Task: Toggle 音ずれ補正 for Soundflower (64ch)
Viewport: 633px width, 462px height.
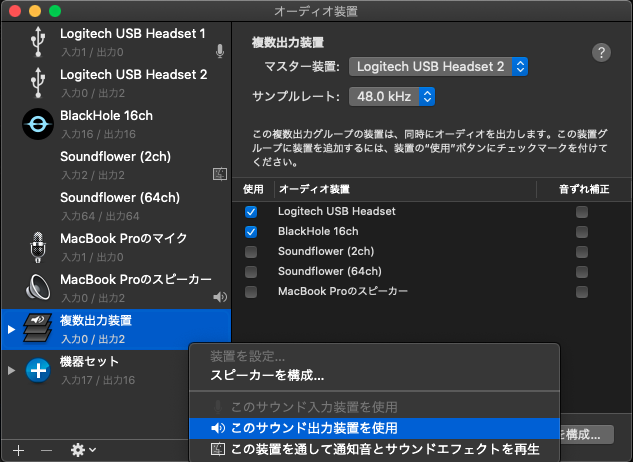Action: [x=582, y=272]
